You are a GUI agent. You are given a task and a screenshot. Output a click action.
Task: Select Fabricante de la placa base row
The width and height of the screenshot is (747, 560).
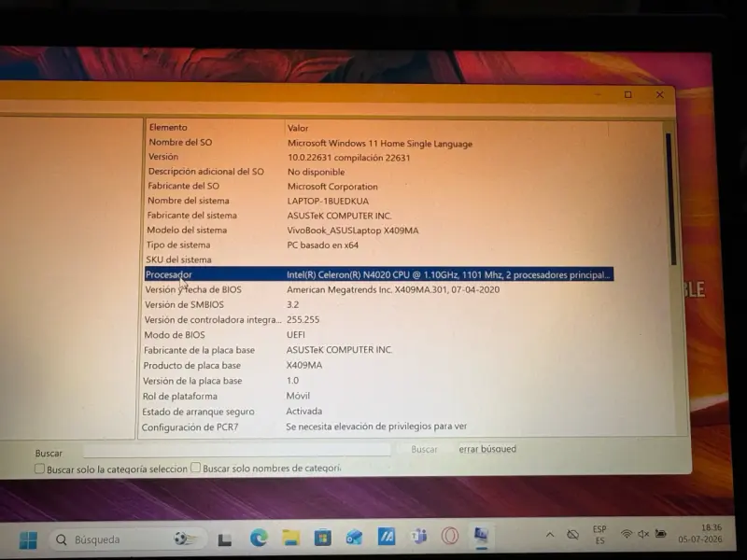coord(379,350)
